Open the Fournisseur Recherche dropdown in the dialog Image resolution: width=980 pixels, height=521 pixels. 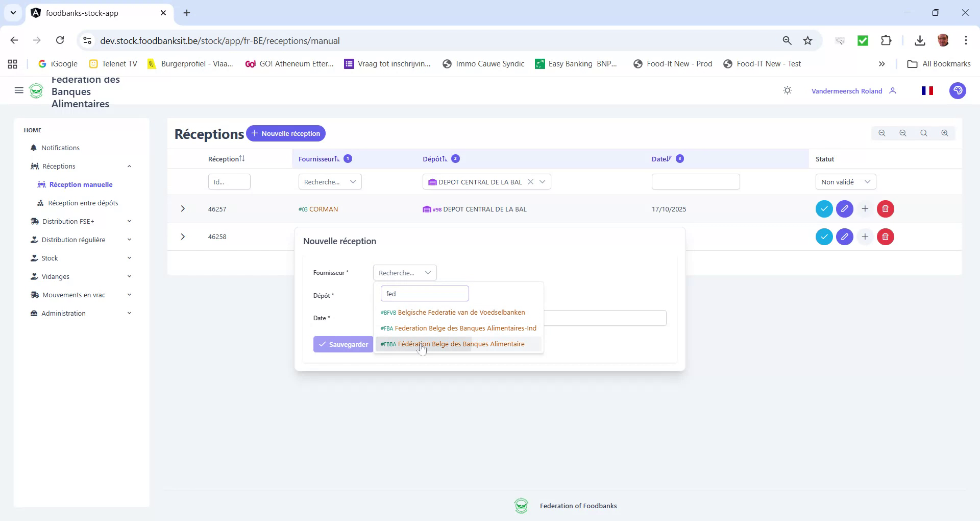404,272
